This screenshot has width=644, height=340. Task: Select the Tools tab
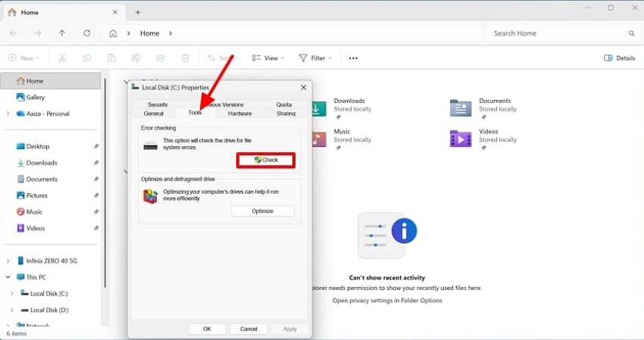pyautogui.click(x=195, y=113)
